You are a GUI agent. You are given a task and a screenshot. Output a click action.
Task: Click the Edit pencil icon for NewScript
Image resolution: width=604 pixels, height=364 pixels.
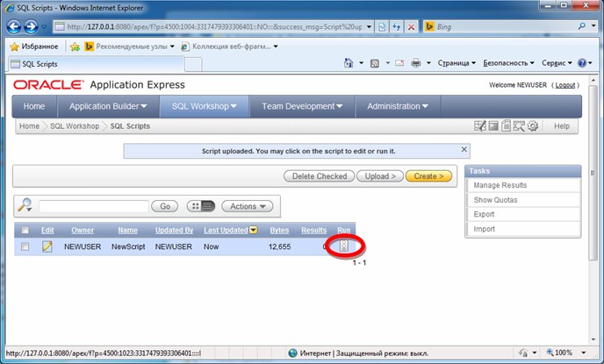[47, 246]
